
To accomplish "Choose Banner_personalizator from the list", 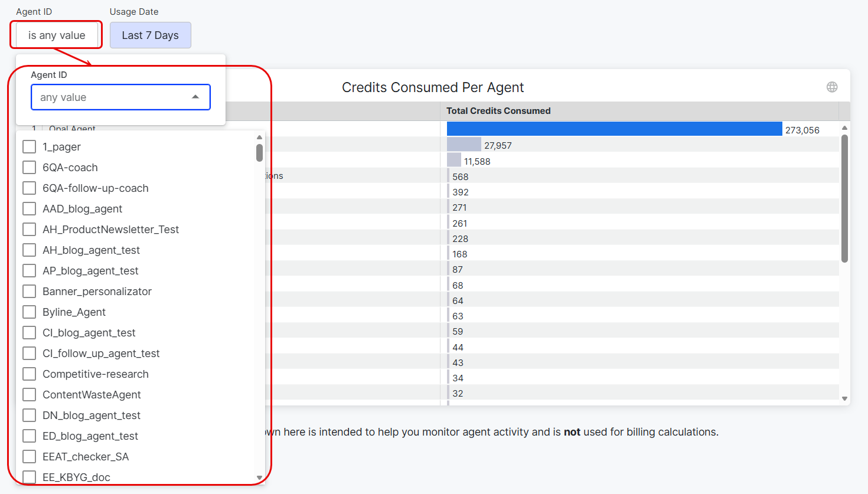I will (x=97, y=292).
